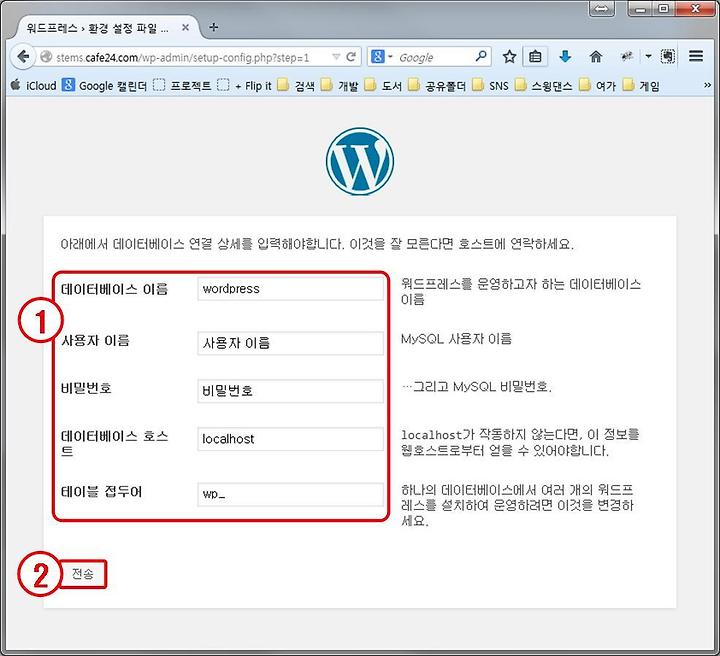
Task: Open the iCloud bookmark
Action: pyautogui.click(x=33, y=86)
